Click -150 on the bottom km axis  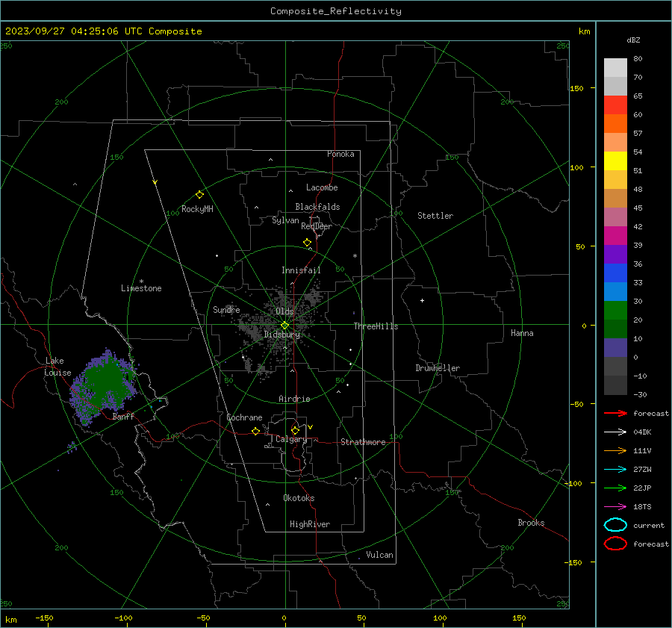coord(44,618)
